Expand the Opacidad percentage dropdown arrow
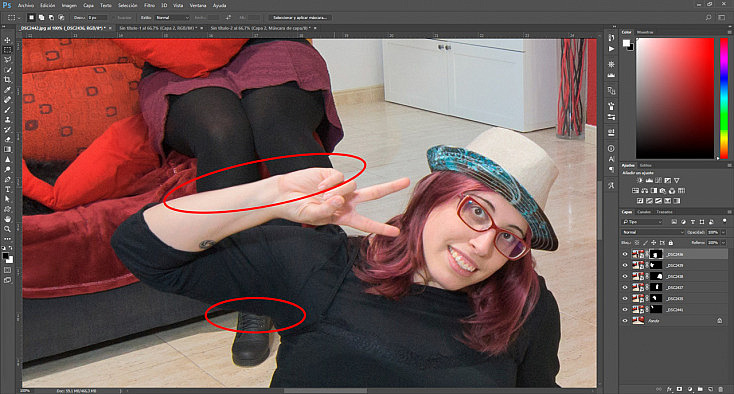 coord(723,232)
